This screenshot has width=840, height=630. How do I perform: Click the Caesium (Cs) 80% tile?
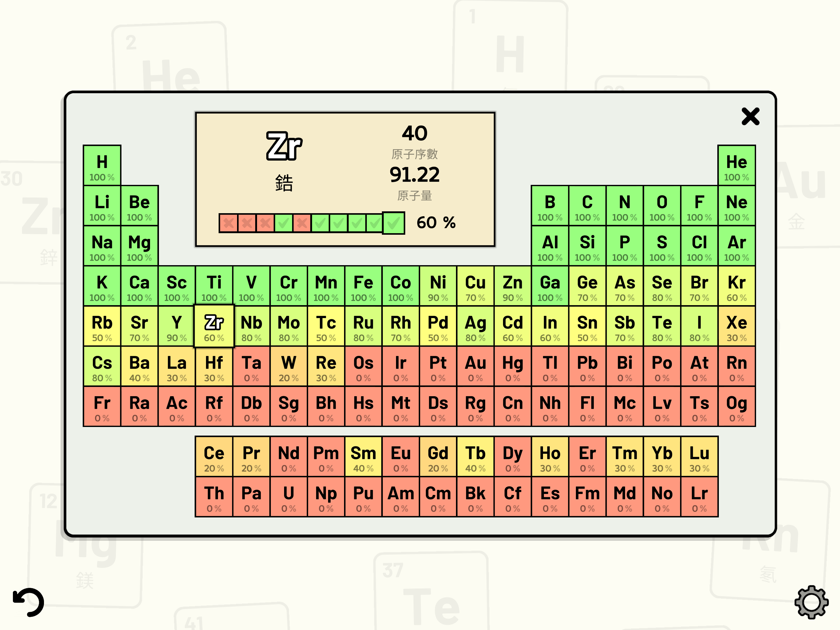pyautogui.click(x=102, y=367)
